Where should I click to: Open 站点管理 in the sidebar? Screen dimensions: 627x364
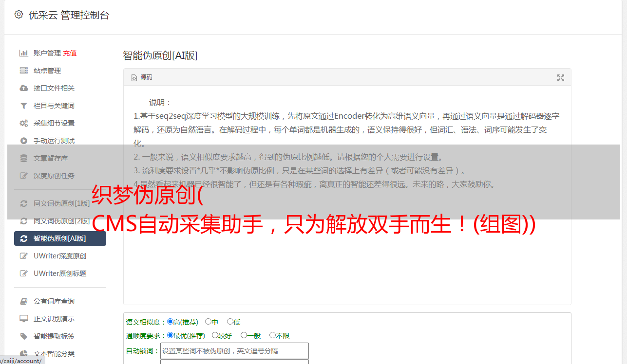47,71
